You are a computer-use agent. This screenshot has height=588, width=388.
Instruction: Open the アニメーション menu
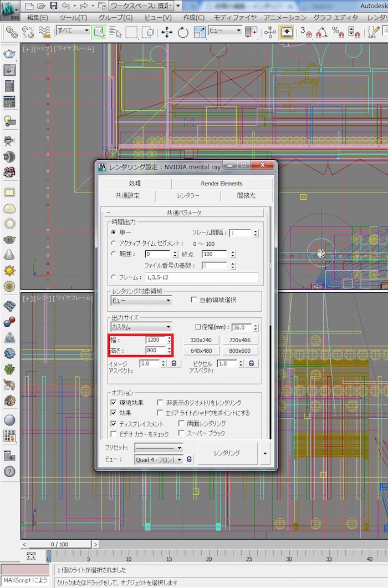[285, 18]
